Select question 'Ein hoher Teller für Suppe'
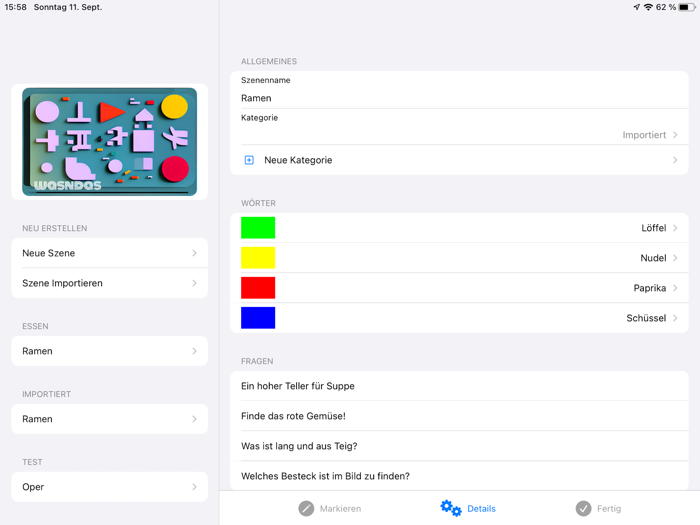 [459, 386]
